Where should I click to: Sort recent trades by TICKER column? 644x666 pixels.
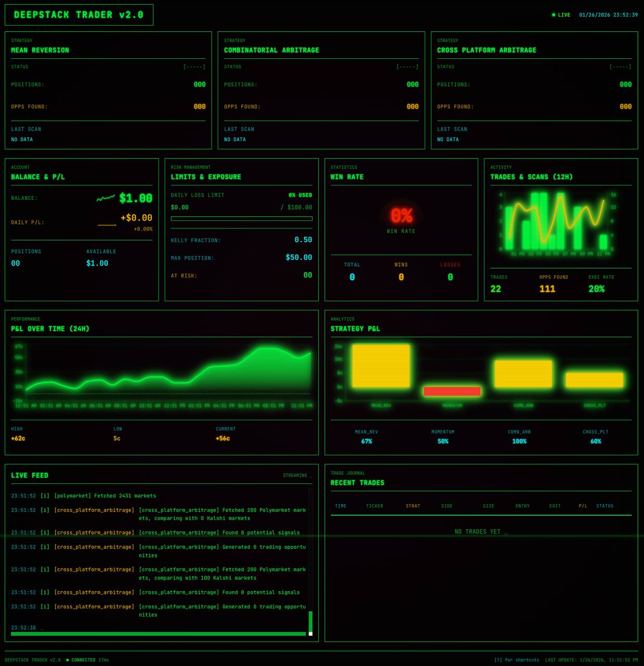point(374,506)
